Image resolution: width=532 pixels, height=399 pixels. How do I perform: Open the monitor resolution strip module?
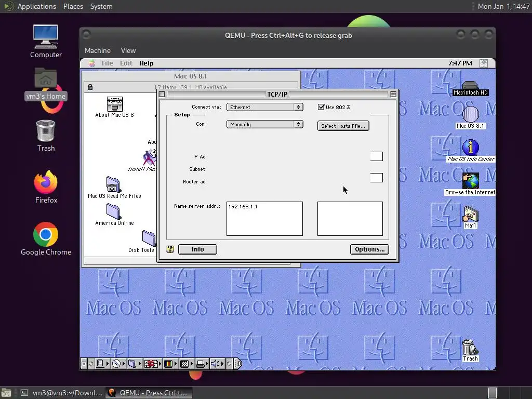click(x=186, y=364)
